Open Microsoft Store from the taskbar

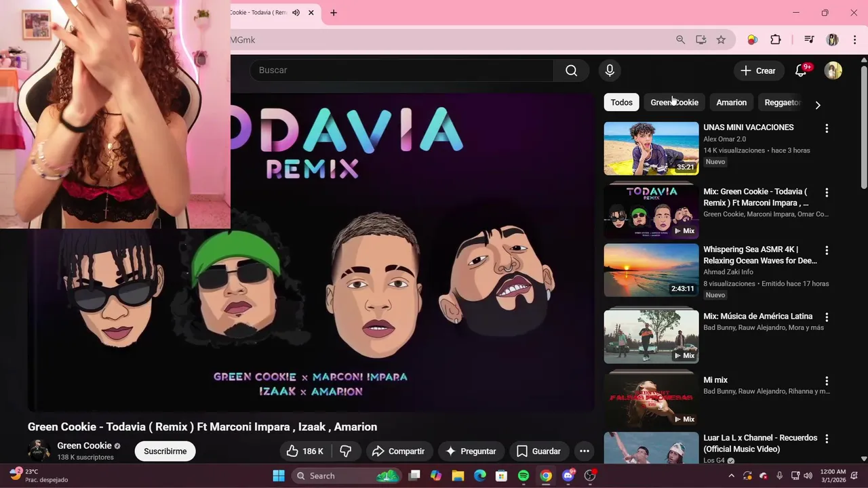pos(501,476)
